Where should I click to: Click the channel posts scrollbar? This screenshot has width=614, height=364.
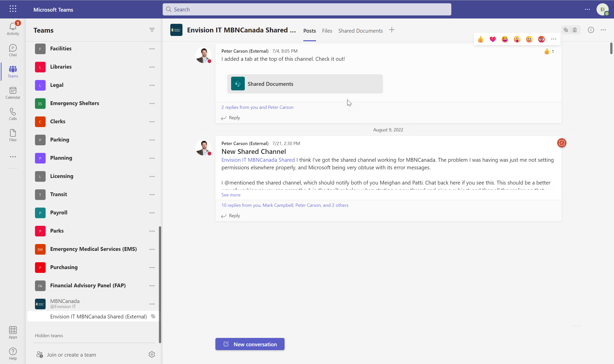pos(611,48)
